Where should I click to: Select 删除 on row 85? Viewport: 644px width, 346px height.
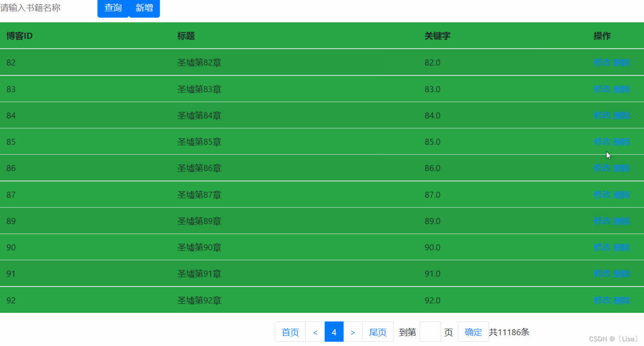[622, 142]
